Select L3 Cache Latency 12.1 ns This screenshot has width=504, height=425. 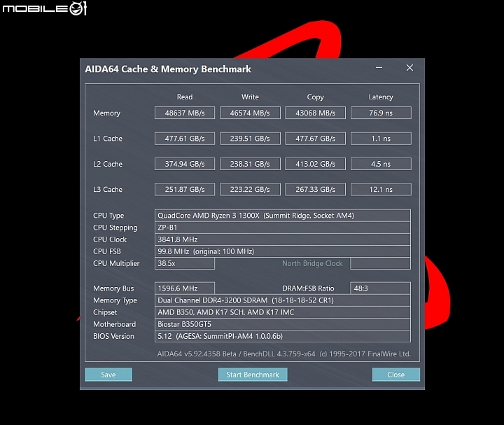click(x=381, y=189)
